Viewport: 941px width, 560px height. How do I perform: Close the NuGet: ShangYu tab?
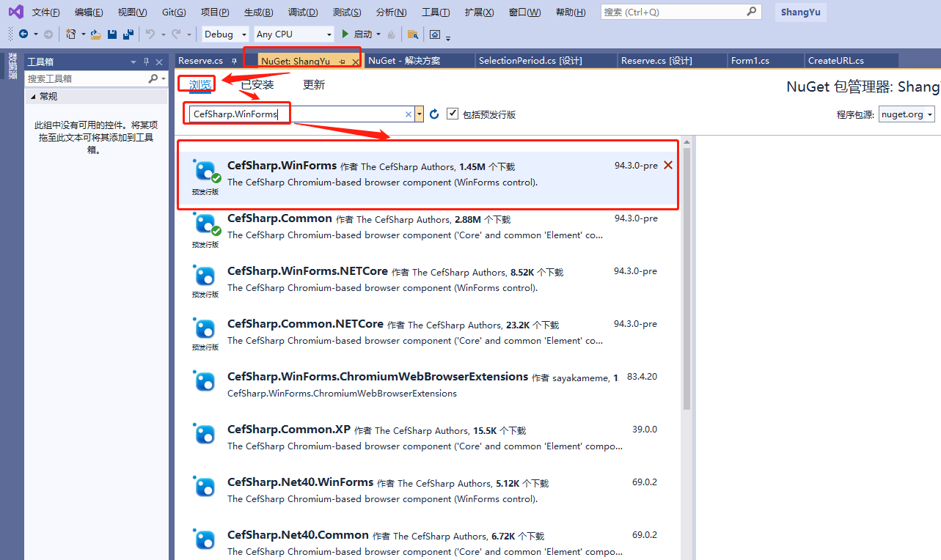click(x=356, y=62)
